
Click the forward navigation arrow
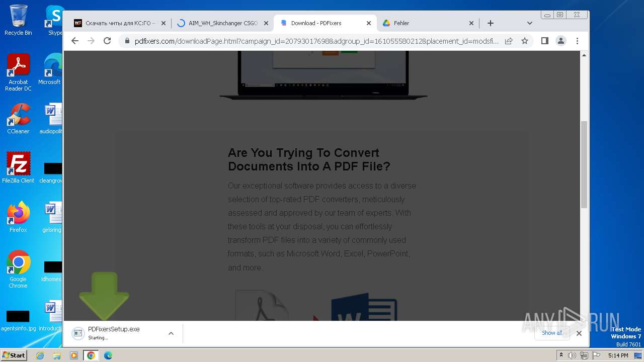pos(91,41)
